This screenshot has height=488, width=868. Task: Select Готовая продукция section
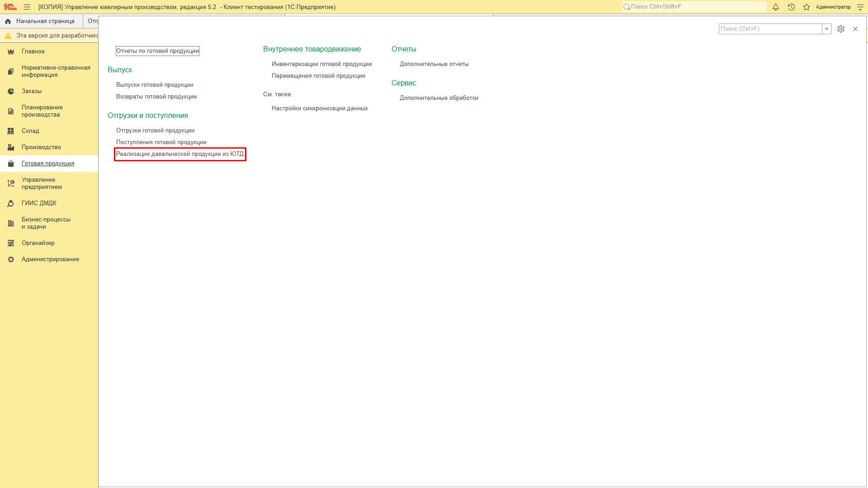tap(48, 164)
